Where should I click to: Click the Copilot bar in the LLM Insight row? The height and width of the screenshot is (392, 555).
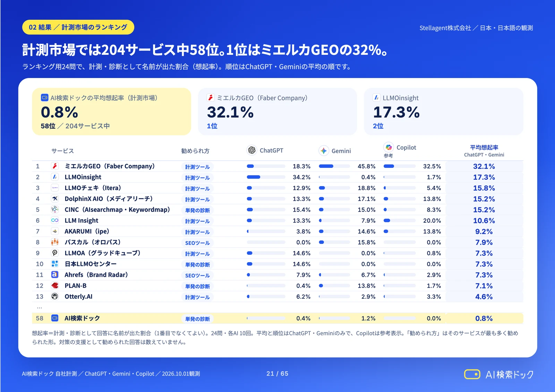pos(400,220)
